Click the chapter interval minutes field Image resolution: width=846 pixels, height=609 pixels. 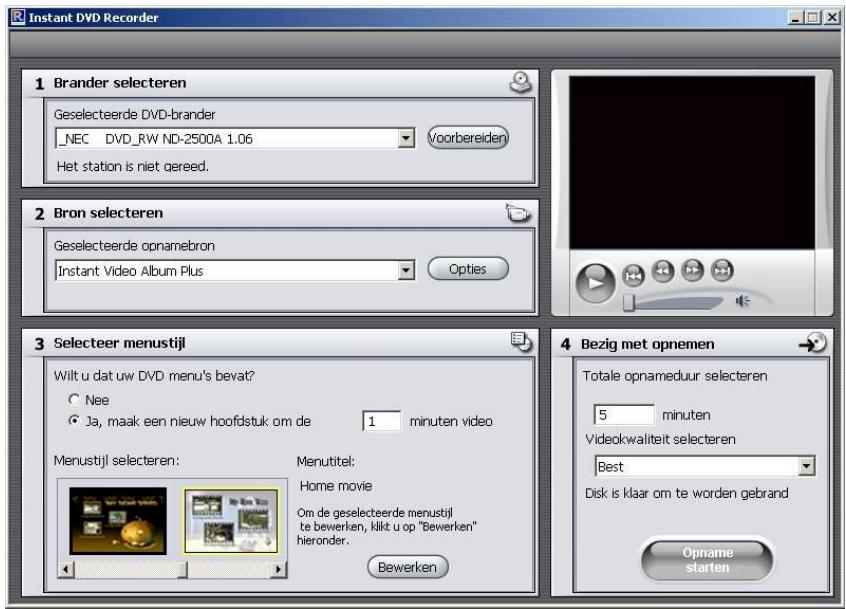[381, 421]
